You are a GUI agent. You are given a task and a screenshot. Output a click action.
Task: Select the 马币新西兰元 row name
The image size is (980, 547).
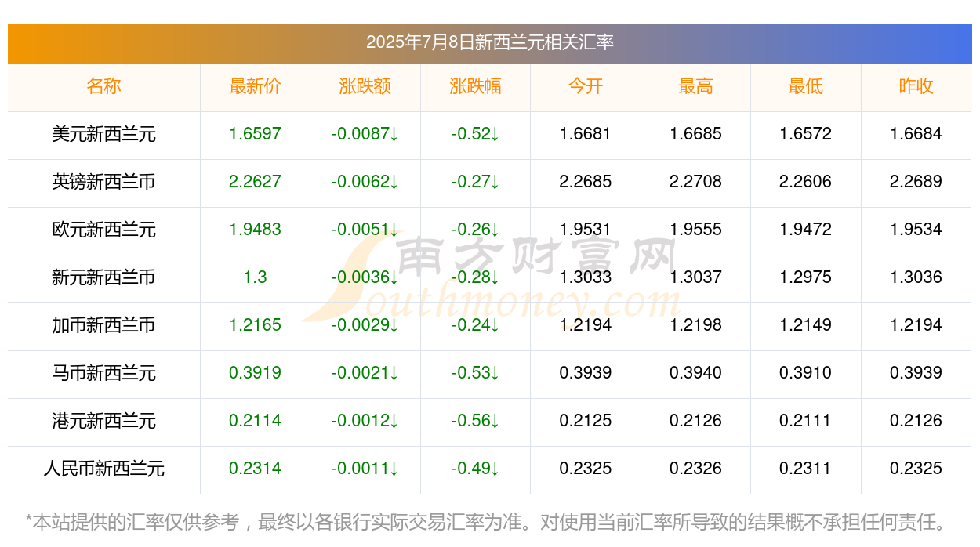(103, 373)
